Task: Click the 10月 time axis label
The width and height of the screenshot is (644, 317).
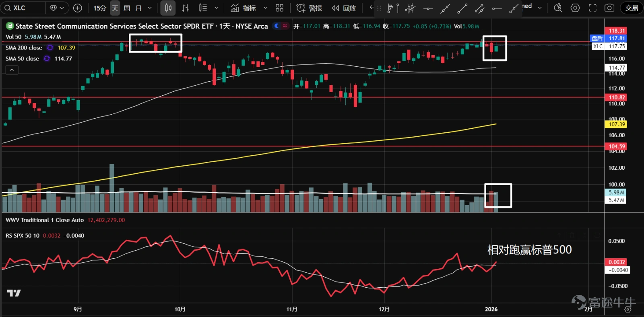Action: [180, 309]
